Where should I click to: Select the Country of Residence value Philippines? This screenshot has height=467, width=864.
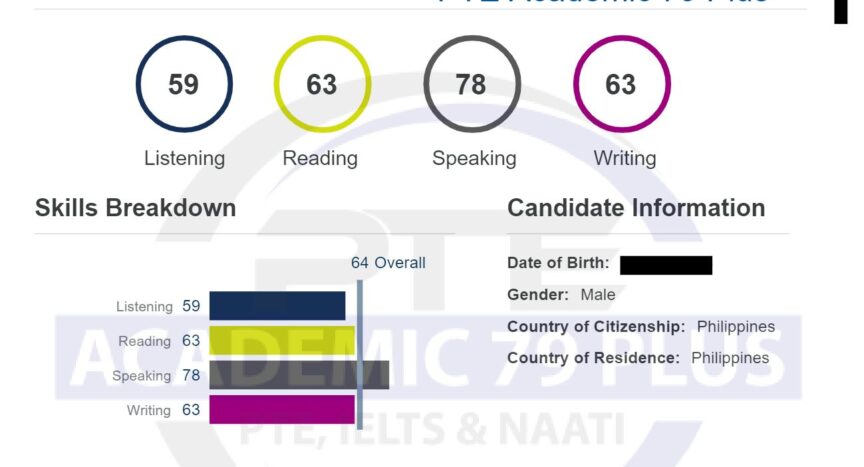pos(730,358)
